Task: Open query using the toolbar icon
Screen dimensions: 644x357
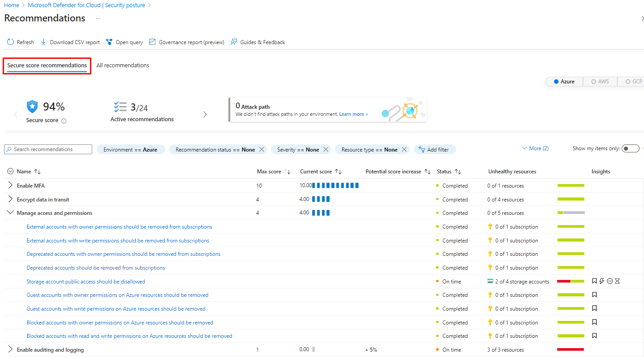Action: [109, 42]
